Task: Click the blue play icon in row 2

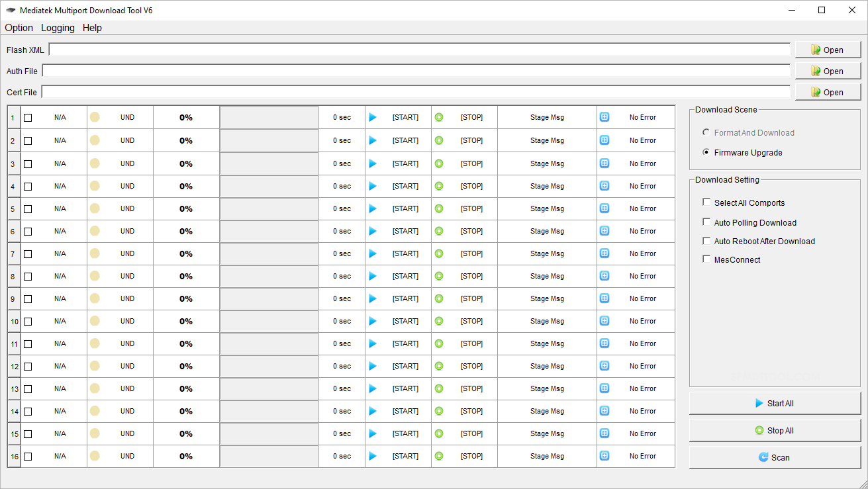Action: tap(373, 140)
